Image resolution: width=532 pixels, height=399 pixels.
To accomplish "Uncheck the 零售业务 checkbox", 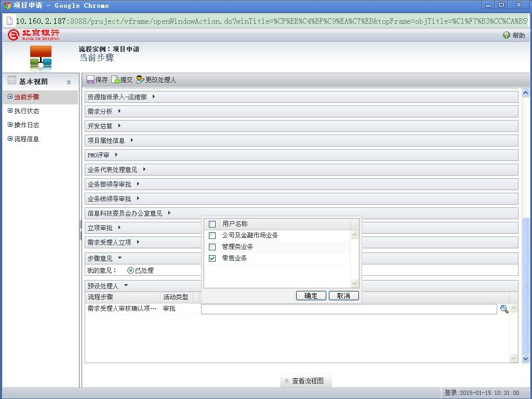I will click(x=212, y=259).
